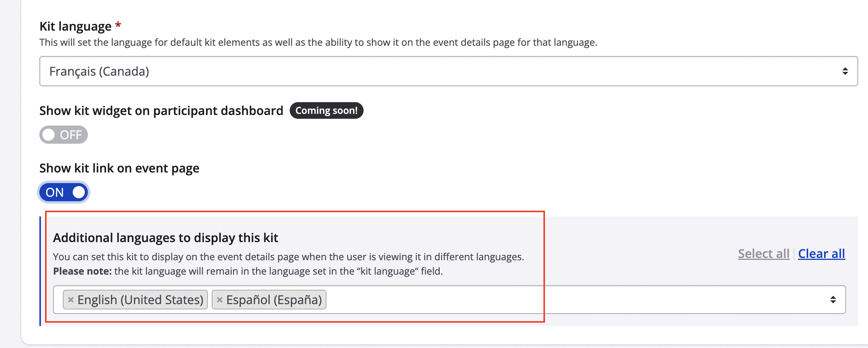868x348 pixels.
Task: Click Show kit widget on participant dashboard label
Action: coord(161,111)
